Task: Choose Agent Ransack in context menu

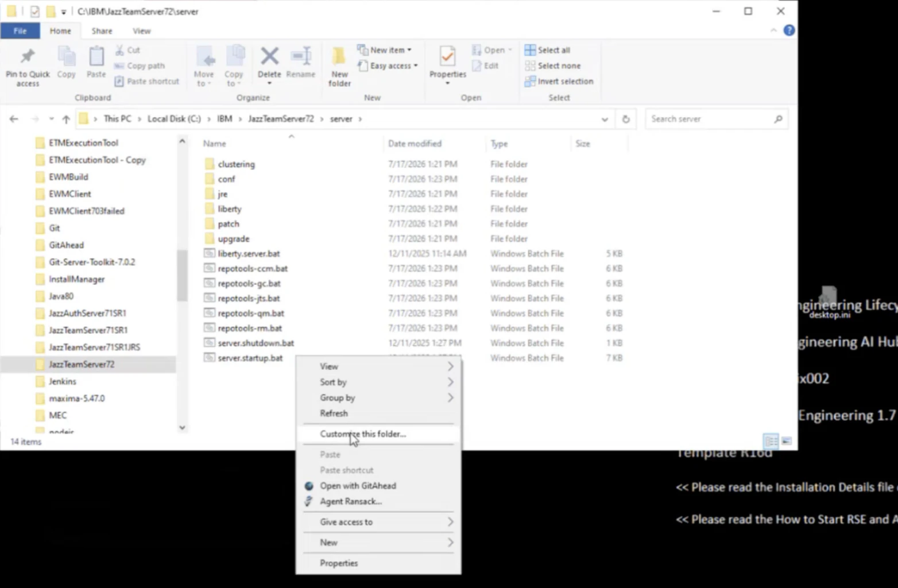Action: (x=378, y=501)
